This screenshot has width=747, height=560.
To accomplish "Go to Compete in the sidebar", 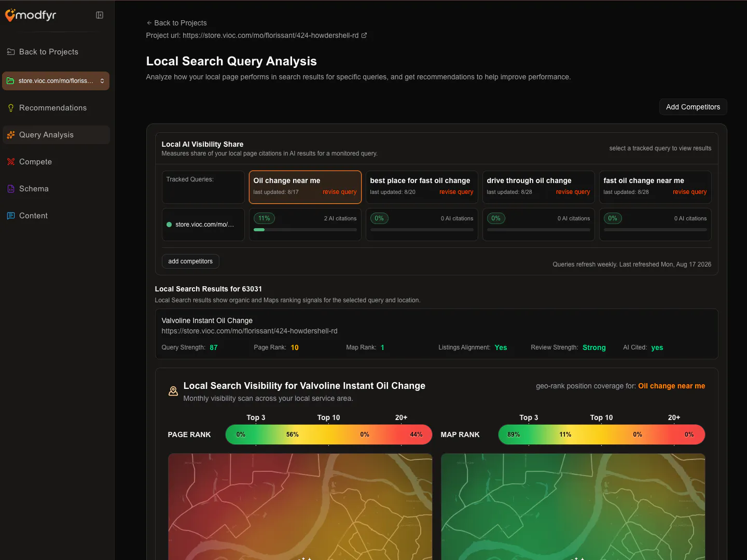I will coord(56,162).
